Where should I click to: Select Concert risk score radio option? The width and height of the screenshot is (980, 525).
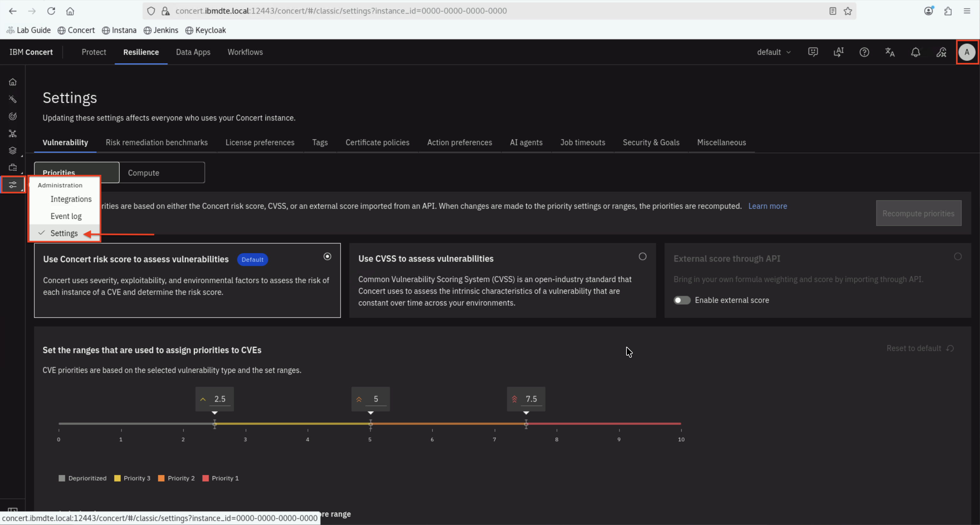tap(327, 256)
